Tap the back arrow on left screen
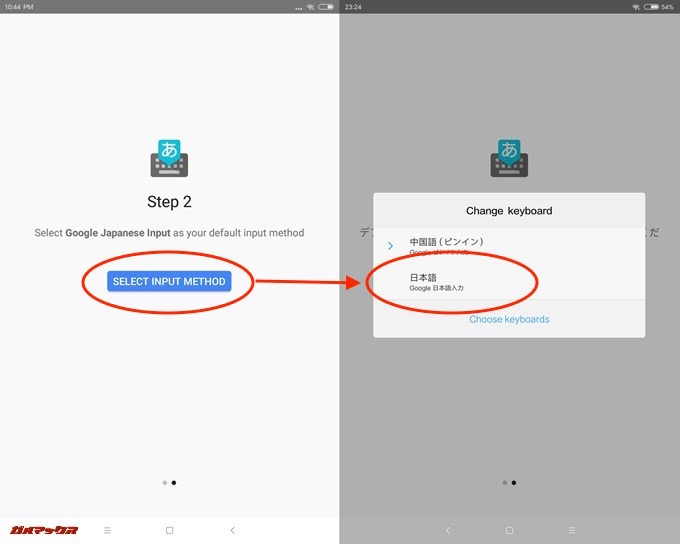This screenshot has width=680, height=544. click(x=232, y=530)
